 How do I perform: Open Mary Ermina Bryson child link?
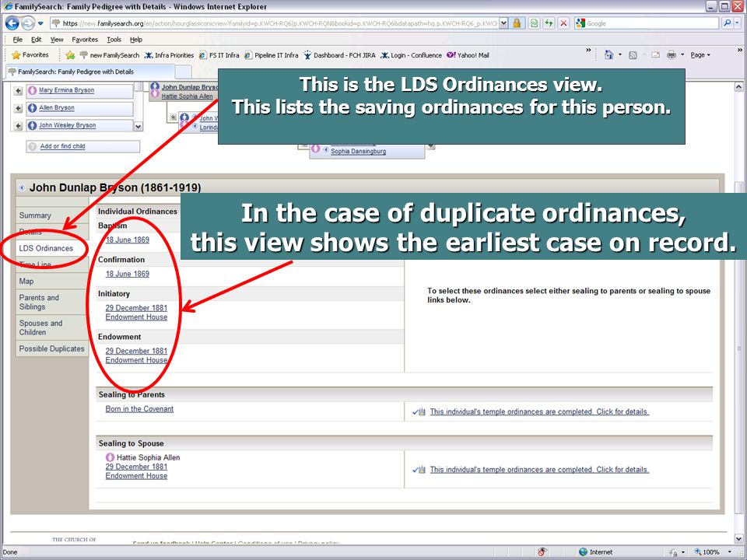(x=66, y=90)
